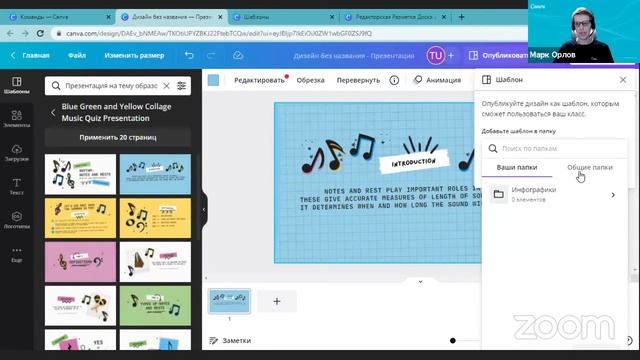Open the Elements sidebar panel

[x=17, y=119]
